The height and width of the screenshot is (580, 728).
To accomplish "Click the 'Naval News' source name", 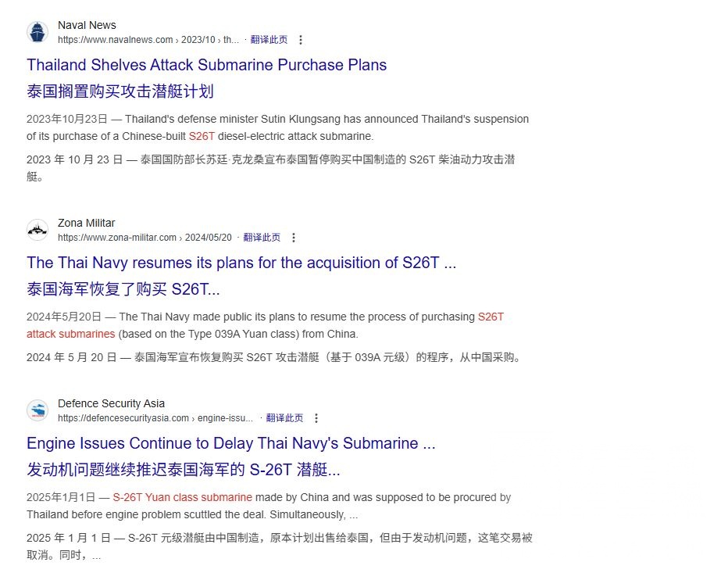I will point(87,25).
